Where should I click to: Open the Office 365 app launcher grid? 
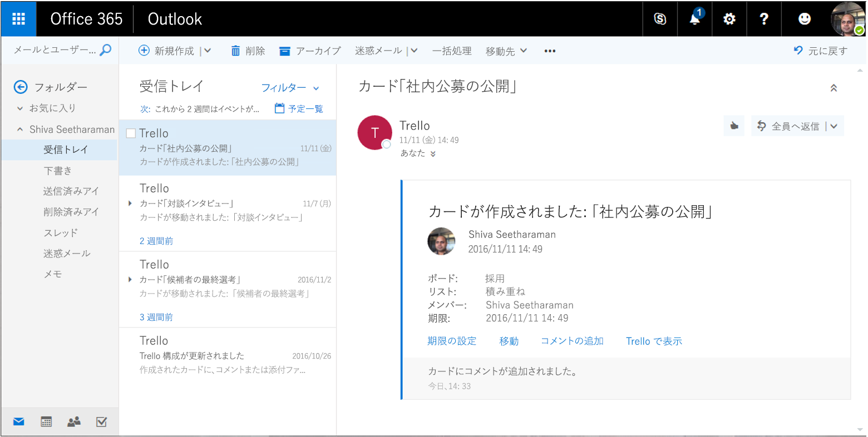(x=18, y=19)
